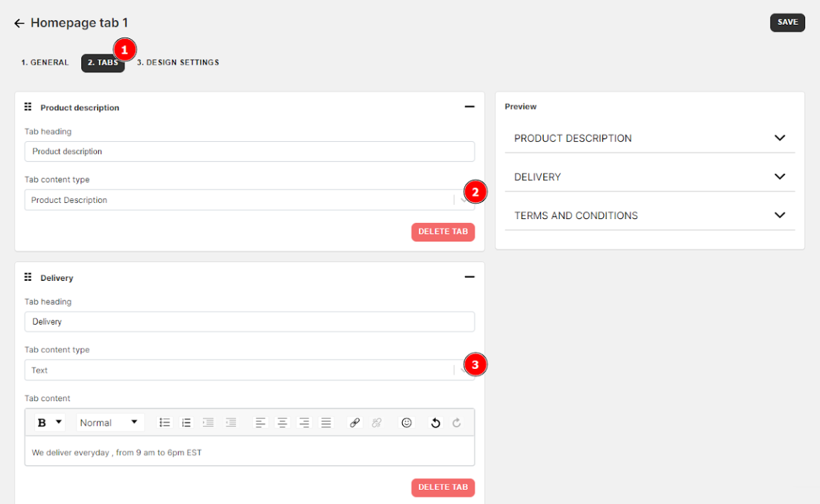Collapse the Delivery panel
Image resolution: width=820 pixels, height=504 pixels.
469,277
